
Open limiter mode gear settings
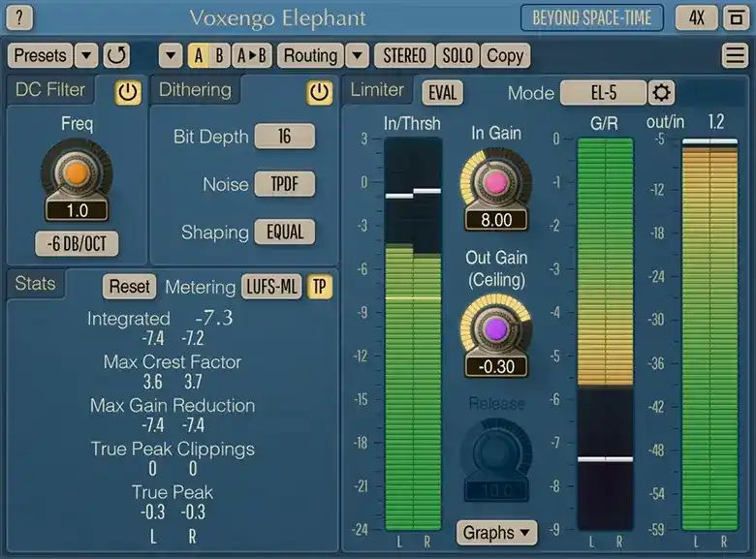pyautogui.click(x=661, y=92)
